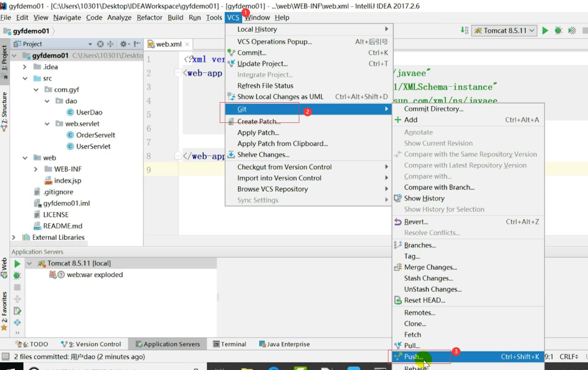Select Shelve Changes... in VCS menu
The width and height of the screenshot is (588, 370).
pos(309,154)
